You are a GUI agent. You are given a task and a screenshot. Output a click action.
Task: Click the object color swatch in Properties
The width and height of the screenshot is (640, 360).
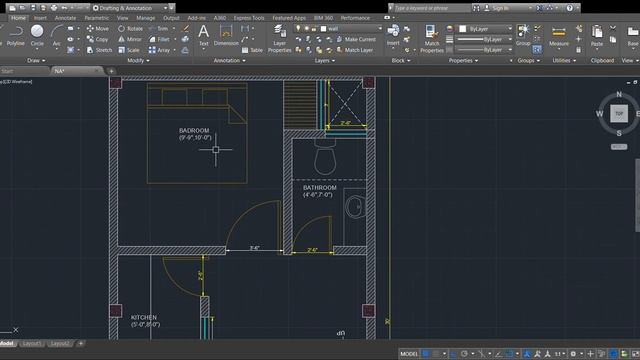462,29
